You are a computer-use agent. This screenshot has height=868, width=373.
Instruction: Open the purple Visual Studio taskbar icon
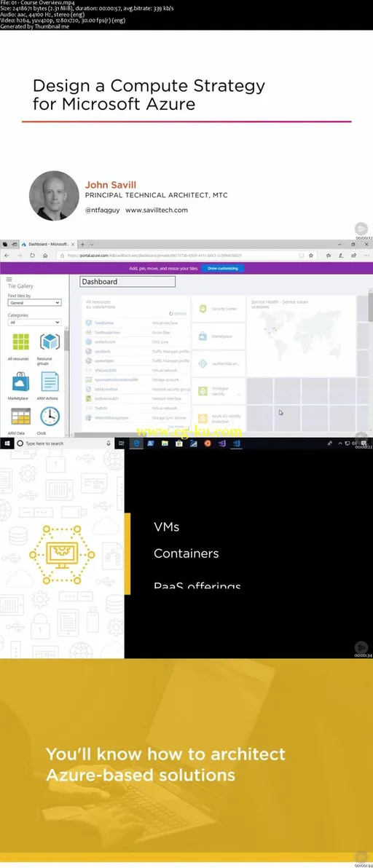(x=222, y=443)
